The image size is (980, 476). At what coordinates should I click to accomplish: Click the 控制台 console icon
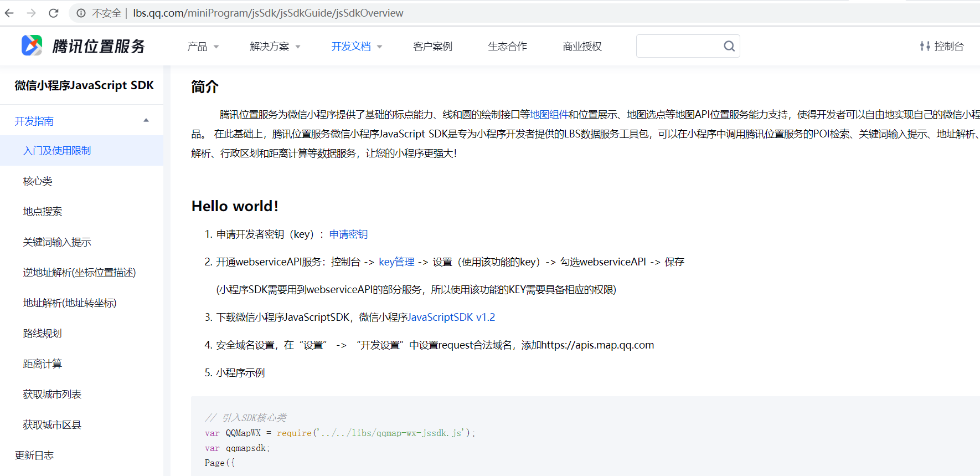[925, 46]
